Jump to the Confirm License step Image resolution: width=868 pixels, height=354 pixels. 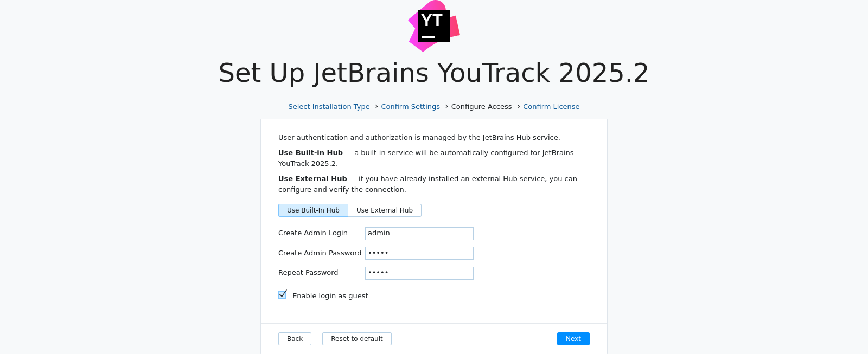click(551, 107)
